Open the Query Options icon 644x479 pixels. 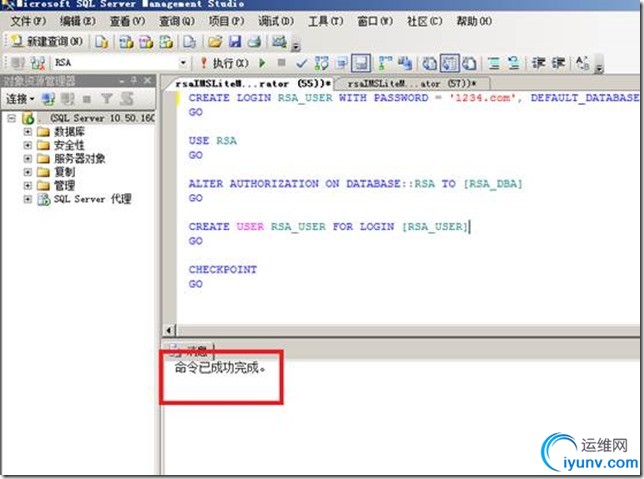341,63
